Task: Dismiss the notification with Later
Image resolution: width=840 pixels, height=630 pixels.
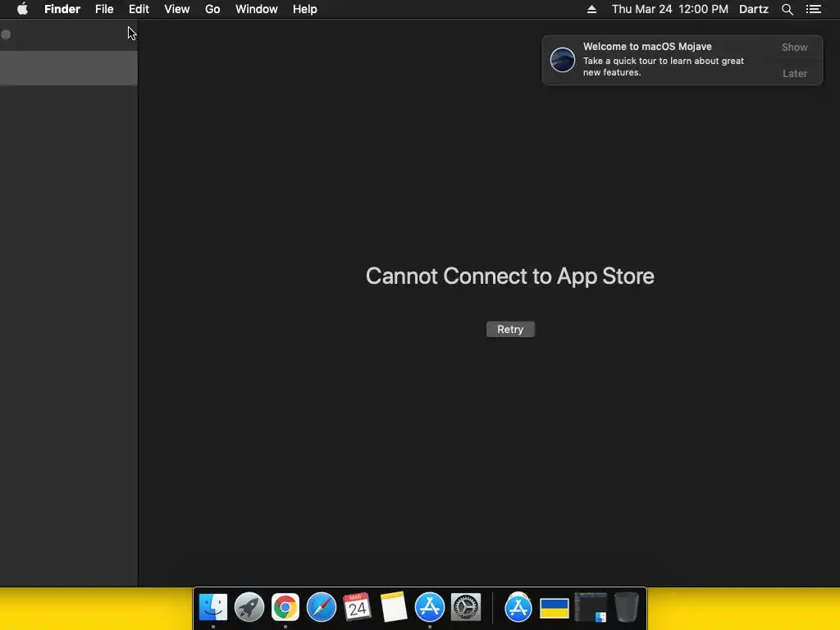Action: 794,73
